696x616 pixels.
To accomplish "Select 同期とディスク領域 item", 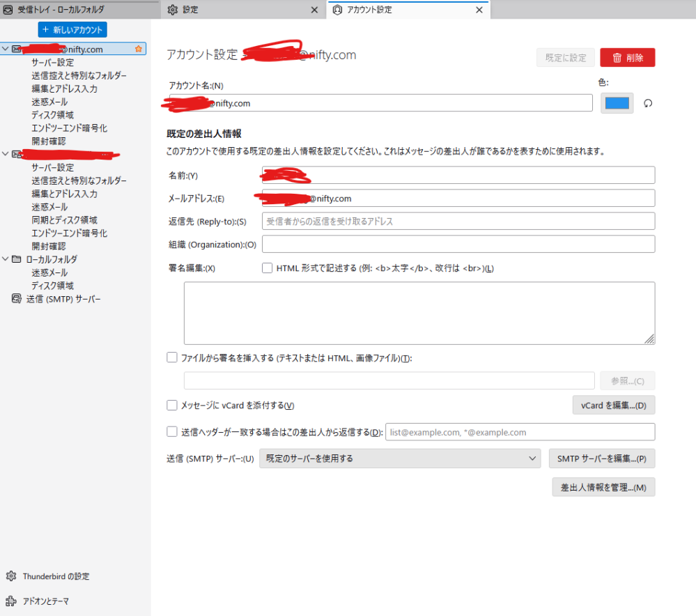I will (x=64, y=220).
